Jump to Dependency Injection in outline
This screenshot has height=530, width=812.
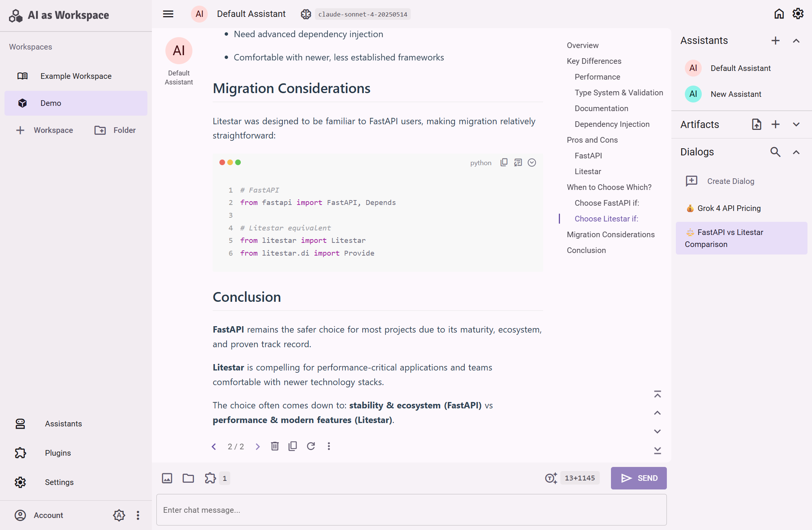(612, 124)
